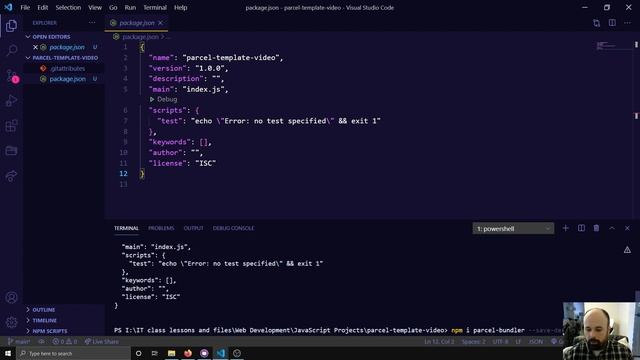The width and height of the screenshot is (640, 360).
Task: Open the Live Share activity bar icon
Action: tap(11, 176)
